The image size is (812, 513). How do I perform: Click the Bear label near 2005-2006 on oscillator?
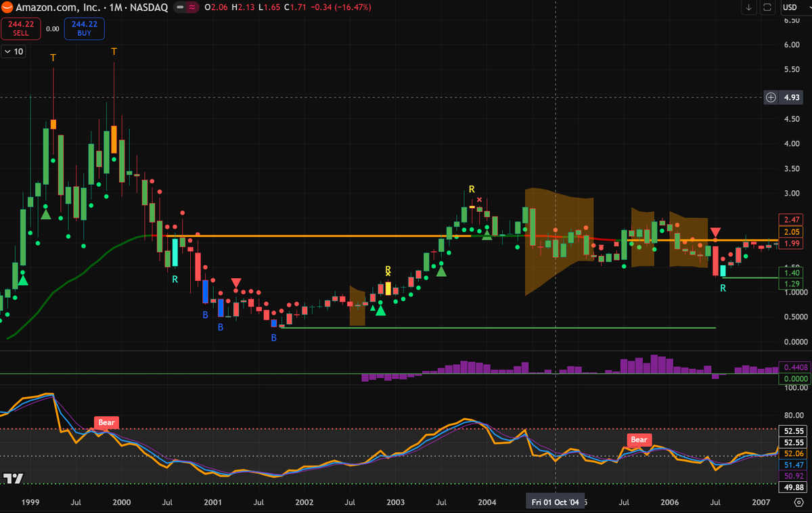639,439
